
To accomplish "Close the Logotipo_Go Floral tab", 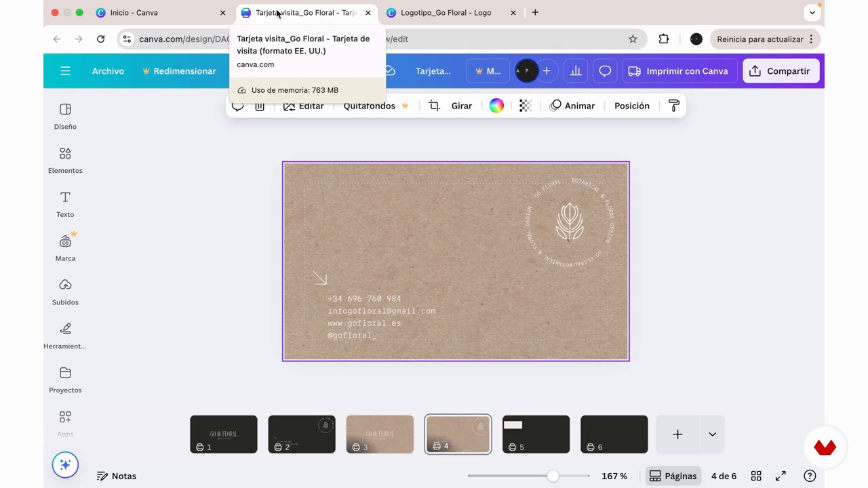I will click(x=513, y=13).
